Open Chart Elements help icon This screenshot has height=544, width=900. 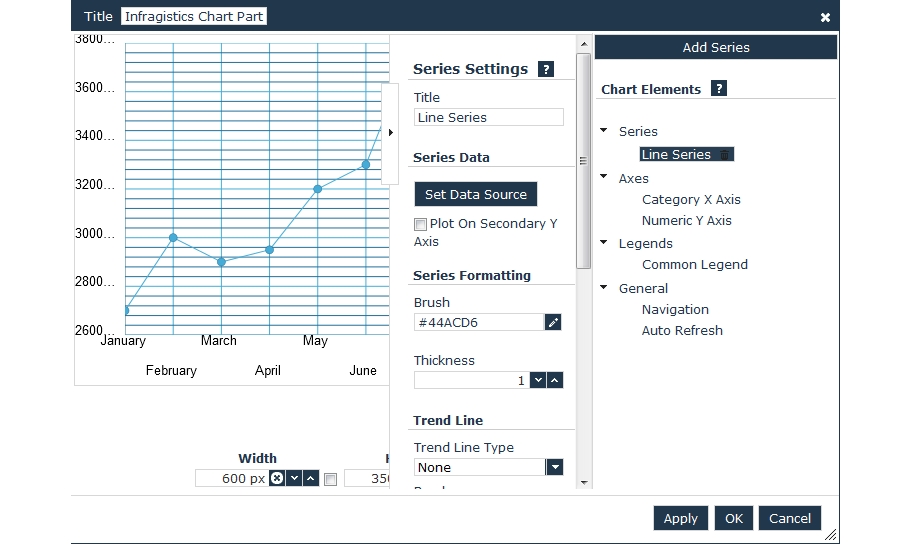tap(719, 88)
